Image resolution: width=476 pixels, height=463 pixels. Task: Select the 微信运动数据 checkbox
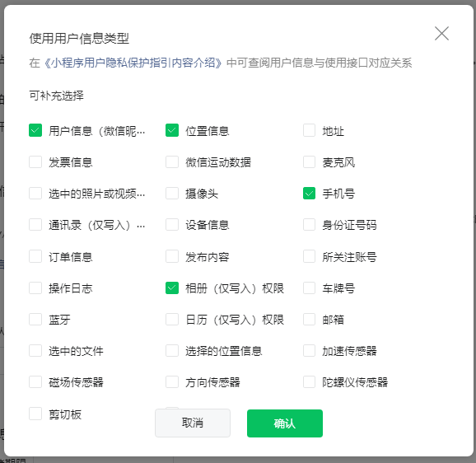(172, 162)
